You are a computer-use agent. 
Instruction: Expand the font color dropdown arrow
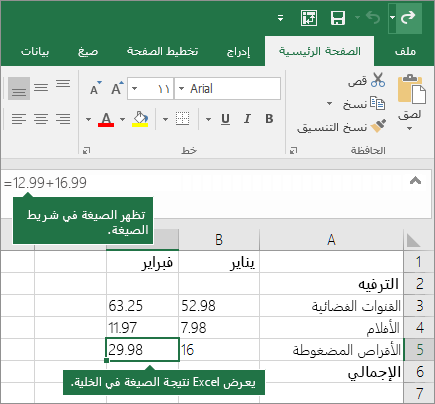(88, 119)
